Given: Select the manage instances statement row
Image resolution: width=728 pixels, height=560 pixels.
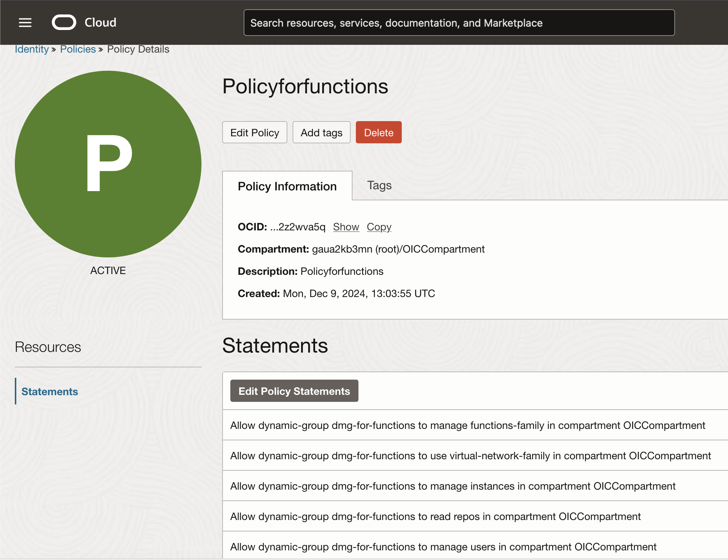Looking at the screenshot, I should pos(453,486).
